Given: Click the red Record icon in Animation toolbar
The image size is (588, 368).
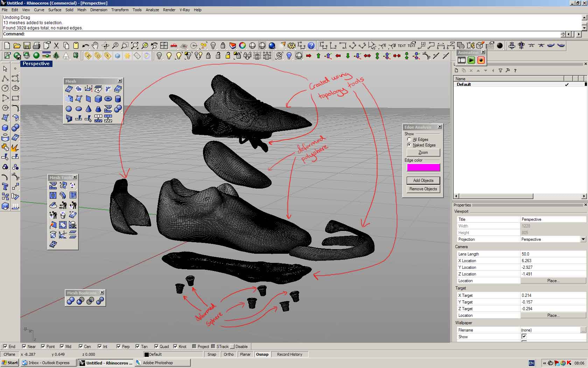Looking at the screenshot, I should pos(481,60).
